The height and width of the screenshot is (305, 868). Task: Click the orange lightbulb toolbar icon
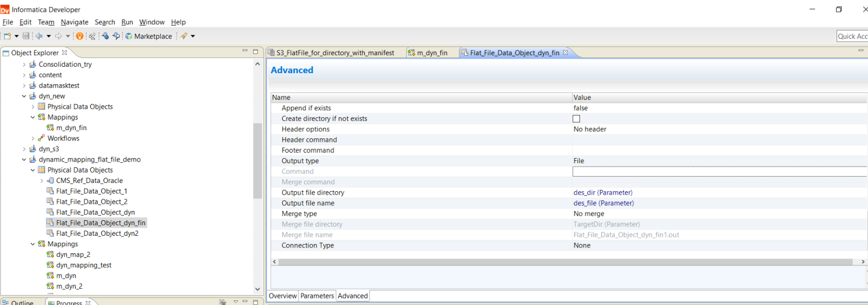(80, 36)
